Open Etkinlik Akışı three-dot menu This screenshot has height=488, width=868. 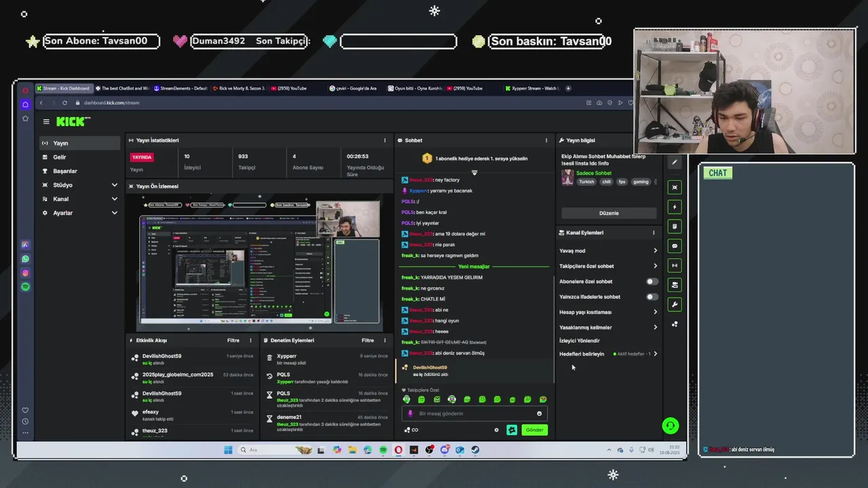250,340
